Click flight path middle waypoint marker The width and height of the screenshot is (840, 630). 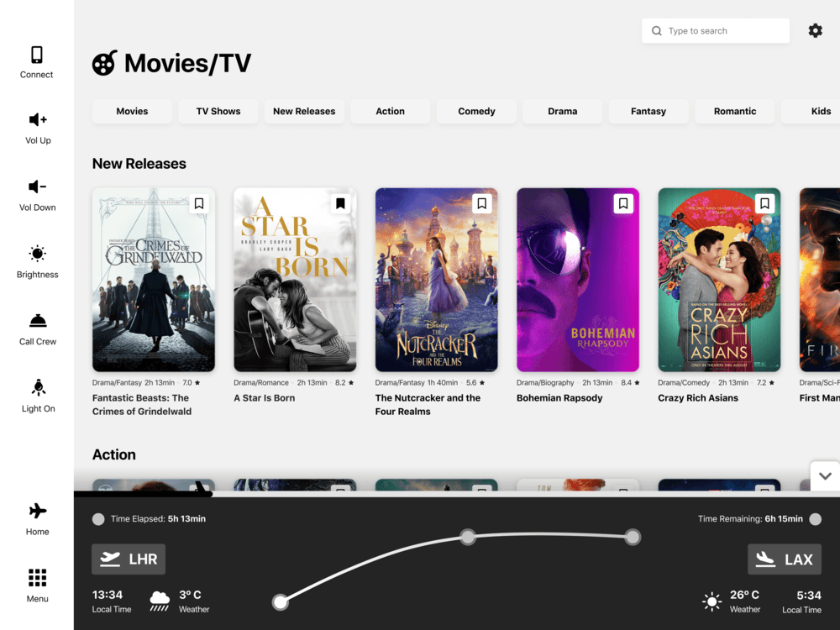click(x=468, y=537)
